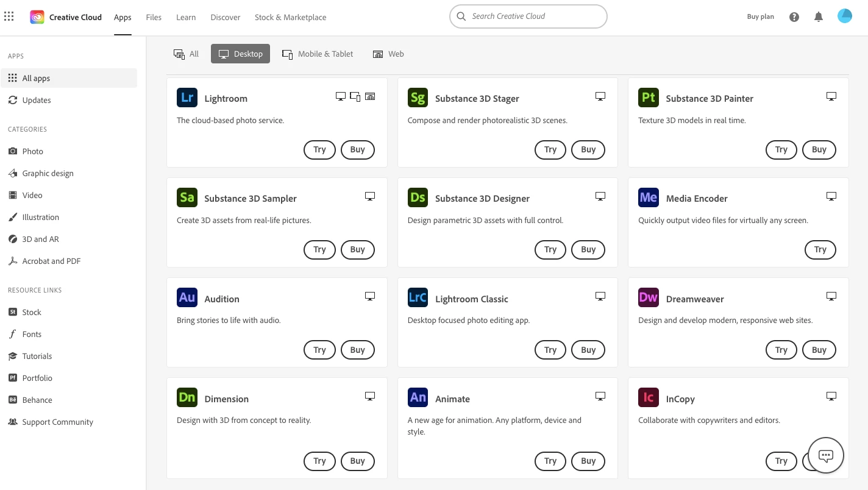Focus the Search Creative Cloud field
Screen dimensions: 868x490
coord(528,16)
